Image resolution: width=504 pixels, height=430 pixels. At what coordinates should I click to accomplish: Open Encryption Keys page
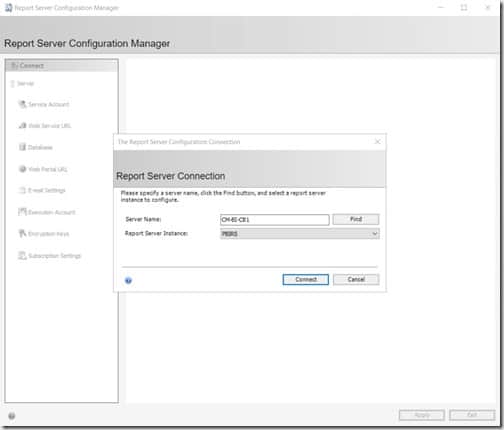coord(49,234)
